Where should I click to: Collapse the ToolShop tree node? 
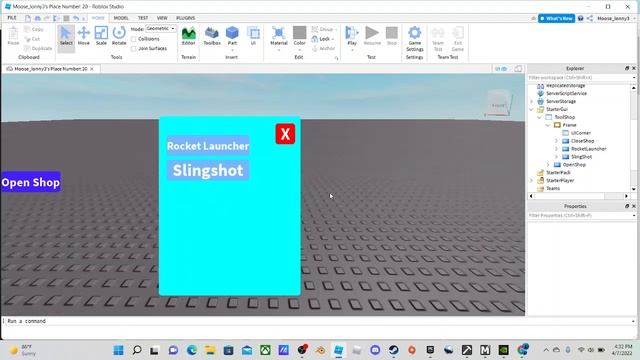[x=540, y=117]
